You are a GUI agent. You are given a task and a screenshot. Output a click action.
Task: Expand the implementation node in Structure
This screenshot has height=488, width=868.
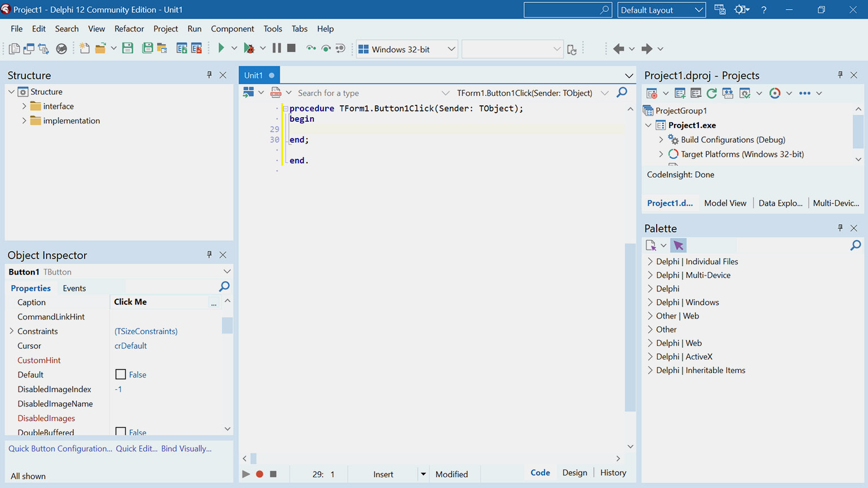(x=24, y=121)
